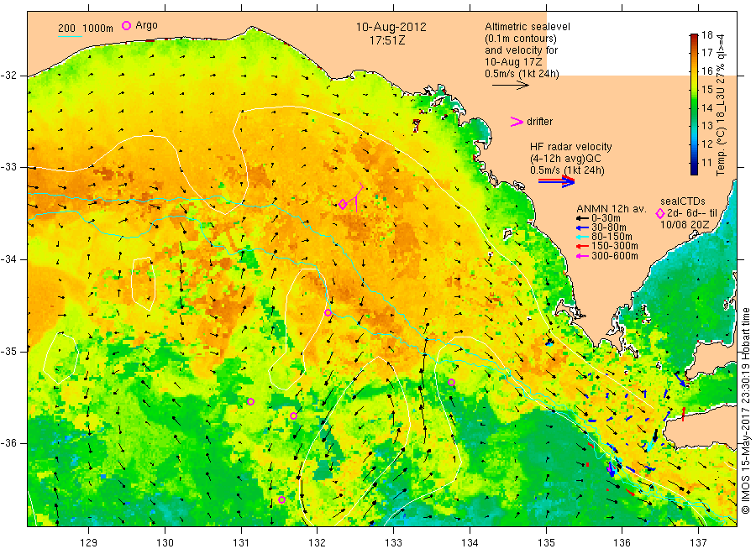756x554 pixels.
Task: Click the magenta 300-600m ANMN arrow
Action: coord(583,256)
